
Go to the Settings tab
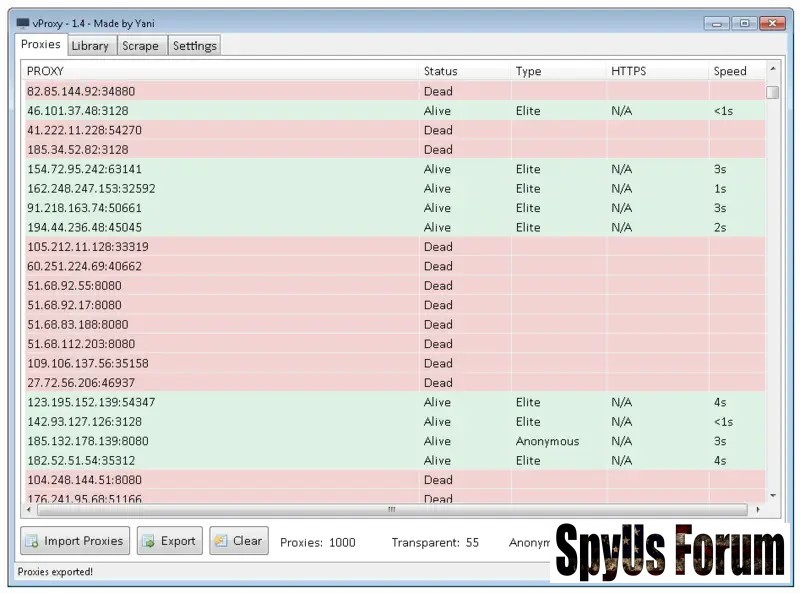[x=194, y=46]
